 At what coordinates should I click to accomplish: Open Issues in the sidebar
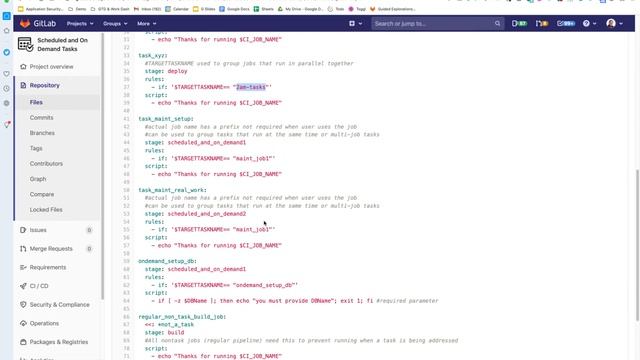pyautogui.click(x=38, y=230)
